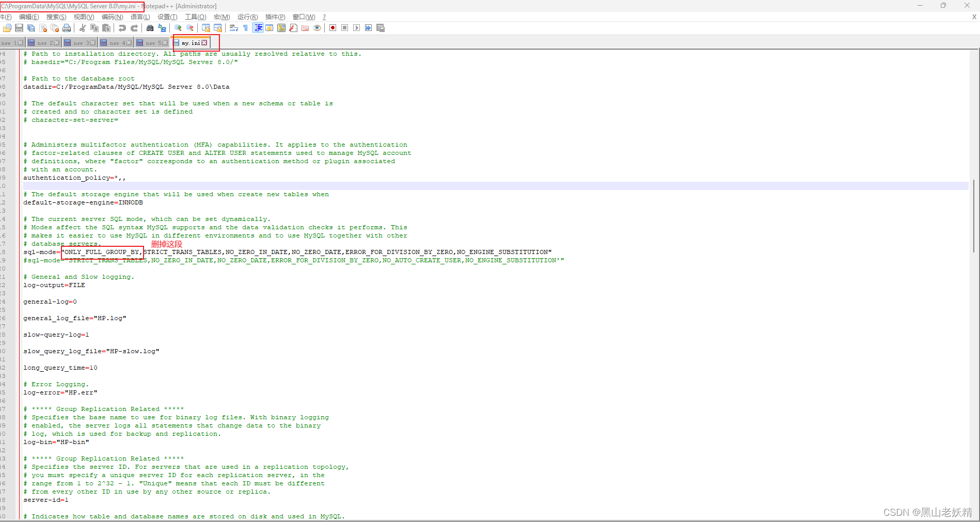Open the 运行(R) menu
980x522 pixels.
pyautogui.click(x=247, y=17)
